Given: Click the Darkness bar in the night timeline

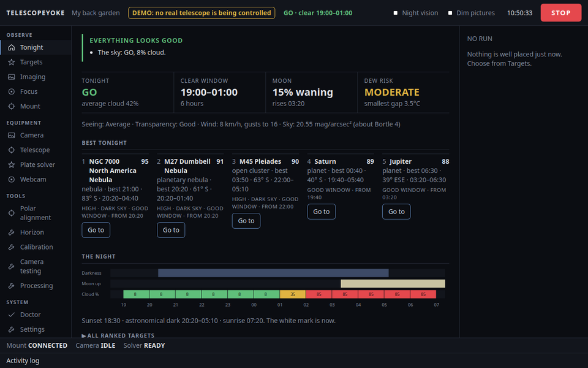Looking at the screenshot, I should click(273, 273).
